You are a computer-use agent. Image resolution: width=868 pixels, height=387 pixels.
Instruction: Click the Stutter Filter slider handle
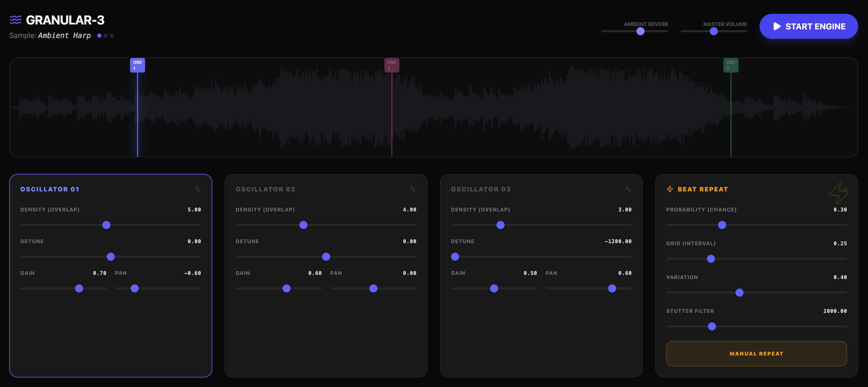click(712, 326)
